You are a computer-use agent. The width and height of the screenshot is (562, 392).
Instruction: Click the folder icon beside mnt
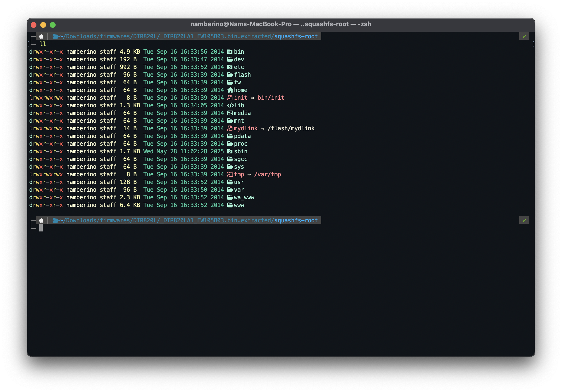(230, 121)
